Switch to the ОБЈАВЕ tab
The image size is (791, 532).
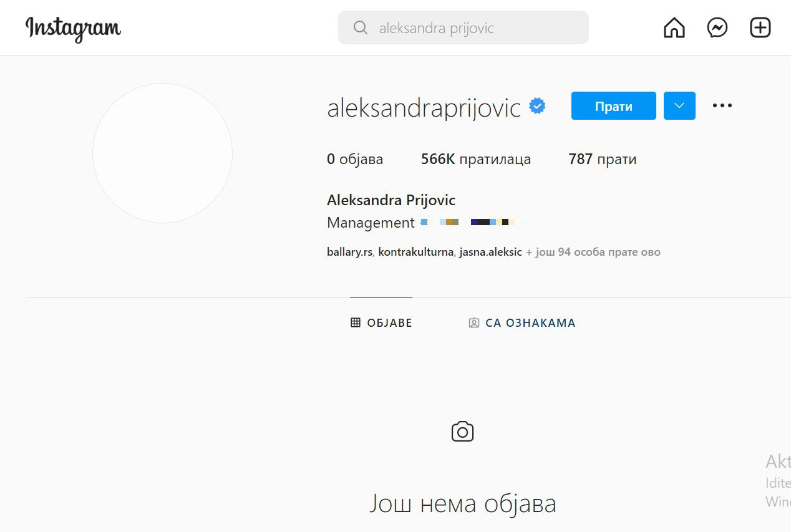coord(381,323)
